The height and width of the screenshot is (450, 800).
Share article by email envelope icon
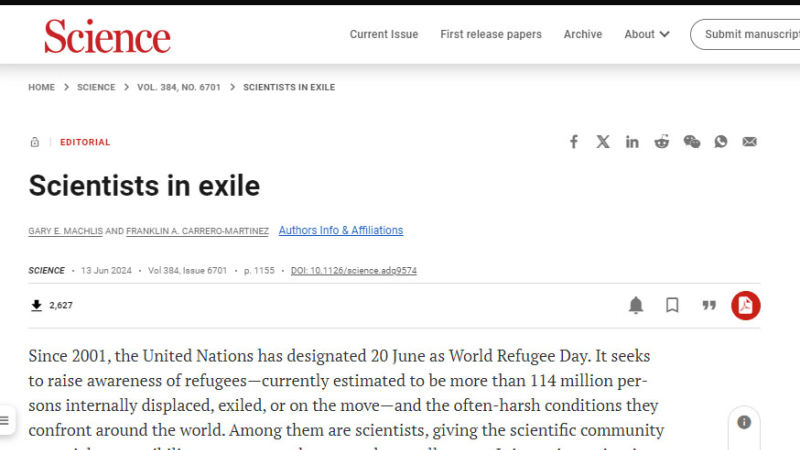[x=749, y=142]
